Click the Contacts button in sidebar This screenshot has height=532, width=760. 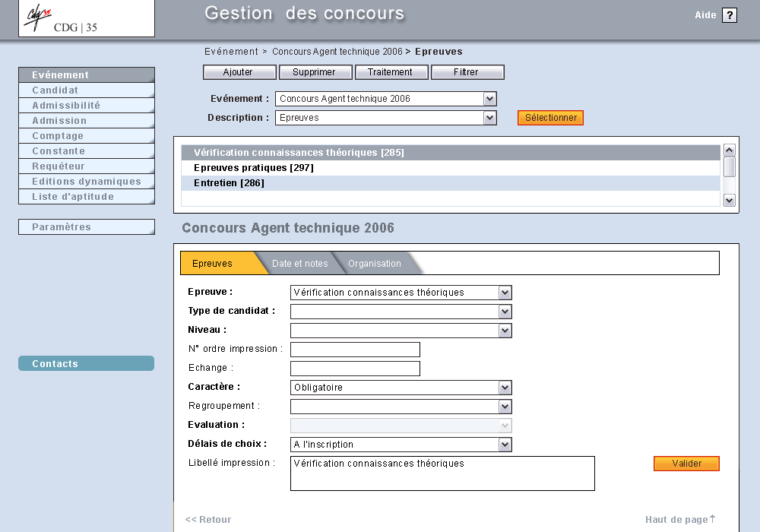[x=87, y=363]
